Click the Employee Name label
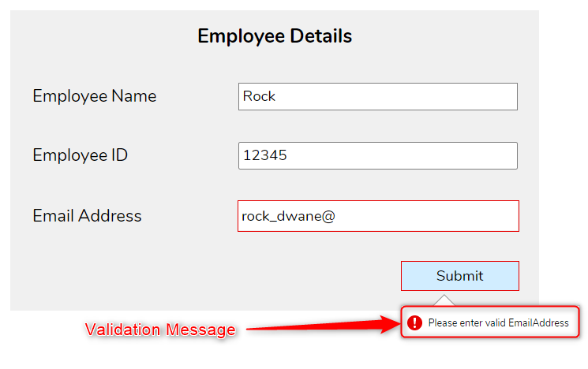The height and width of the screenshot is (369, 588). pos(95,96)
